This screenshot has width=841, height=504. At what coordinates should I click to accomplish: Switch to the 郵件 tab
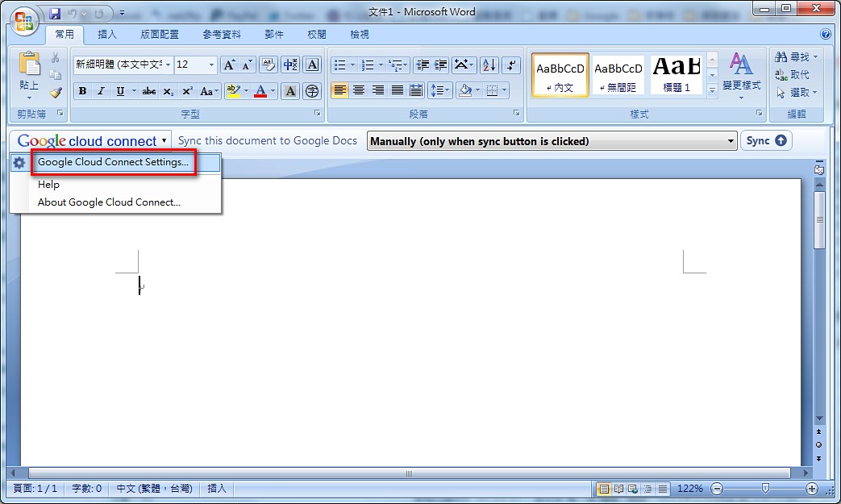[273, 35]
